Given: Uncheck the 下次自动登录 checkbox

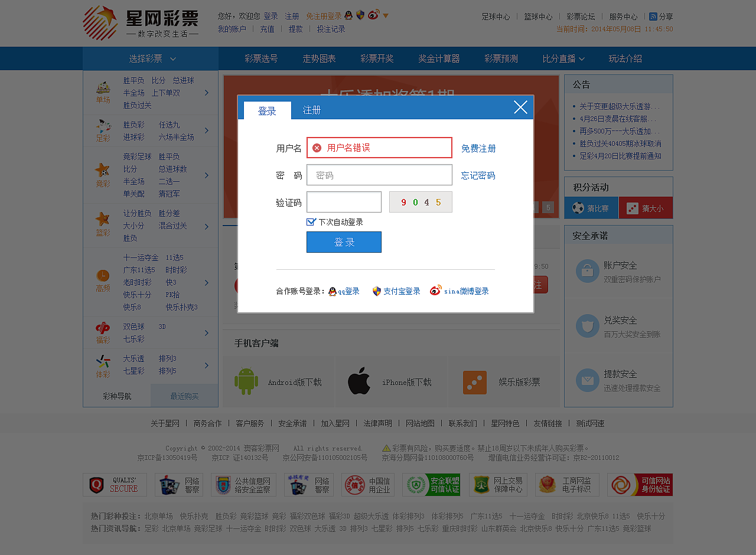Looking at the screenshot, I should click(x=310, y=222).
